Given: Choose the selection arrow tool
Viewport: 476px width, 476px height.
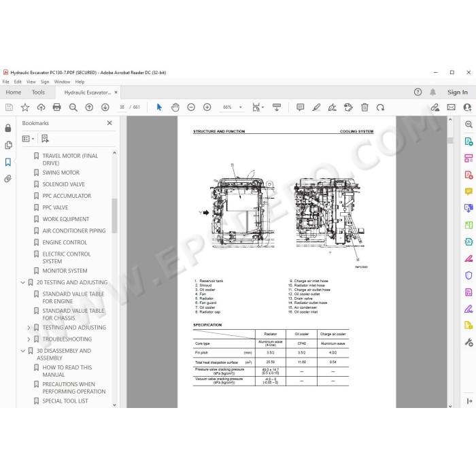Looking at the screenshot, I should [159, 107].
